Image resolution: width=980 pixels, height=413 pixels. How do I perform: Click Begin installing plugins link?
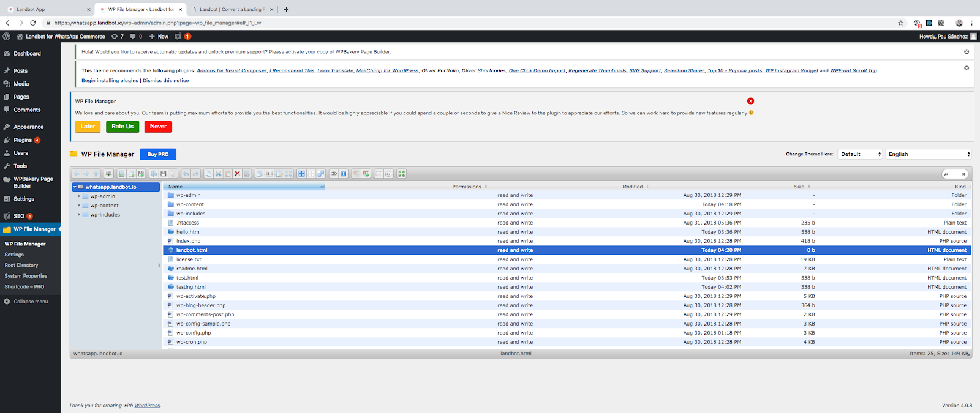point(110,81)
